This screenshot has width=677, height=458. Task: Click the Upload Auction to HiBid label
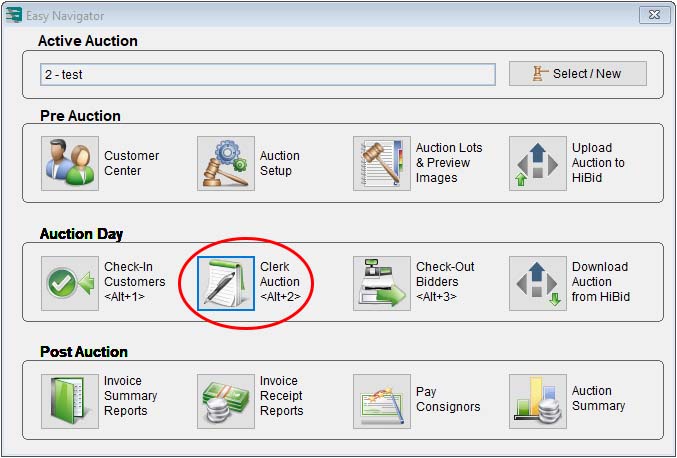(x=598, y=163)
